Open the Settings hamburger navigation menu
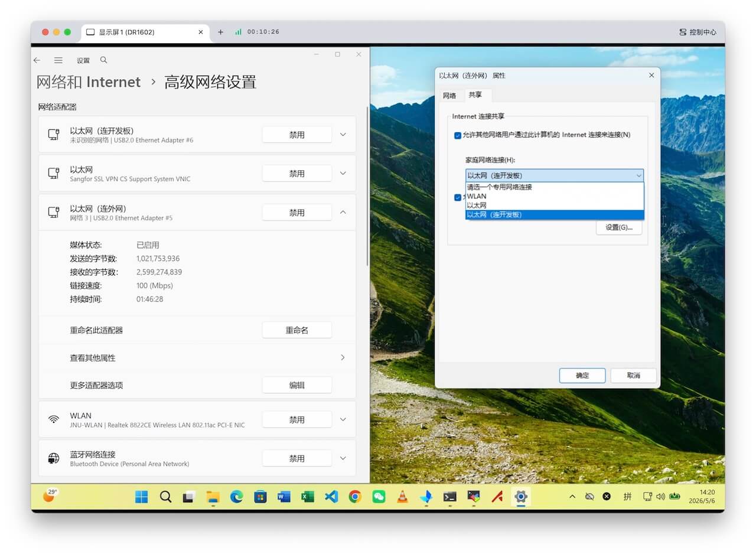 58,60
